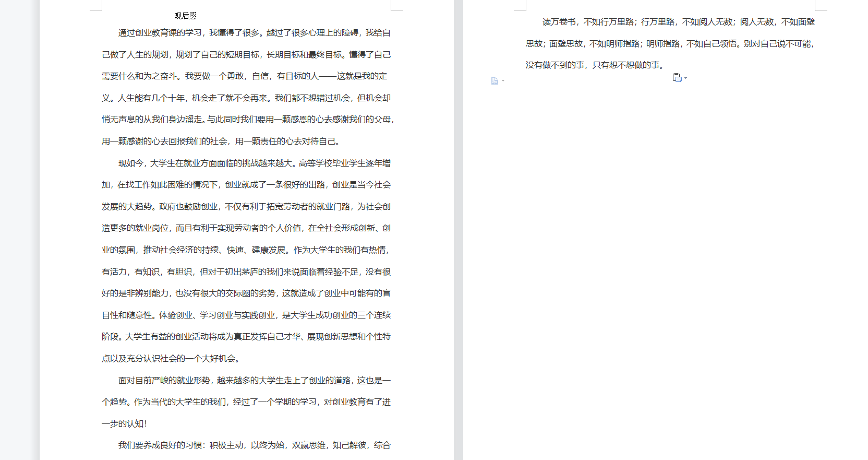Viewport: 868px width, 460px height.
Task: Click the paragraph layout document icon
Action: click(495, 80)
